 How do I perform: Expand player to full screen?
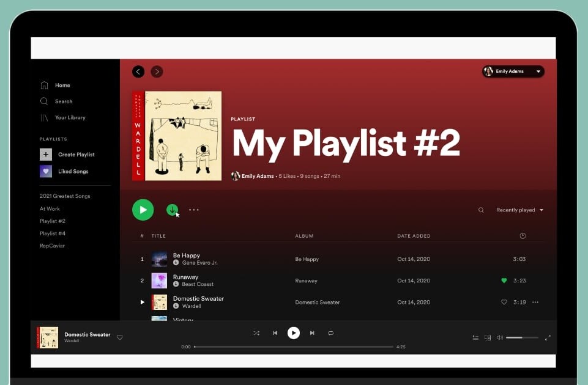point(548,337)
